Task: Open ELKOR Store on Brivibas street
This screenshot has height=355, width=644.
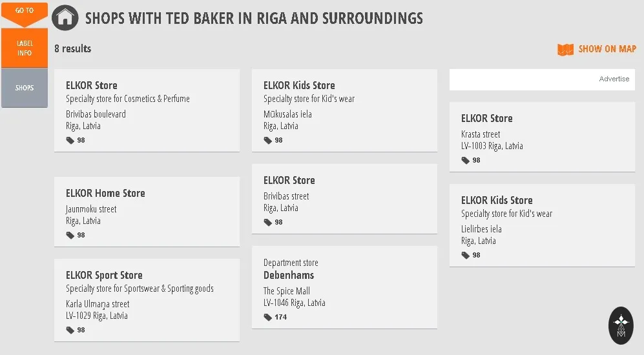Action: pos(344,199)
